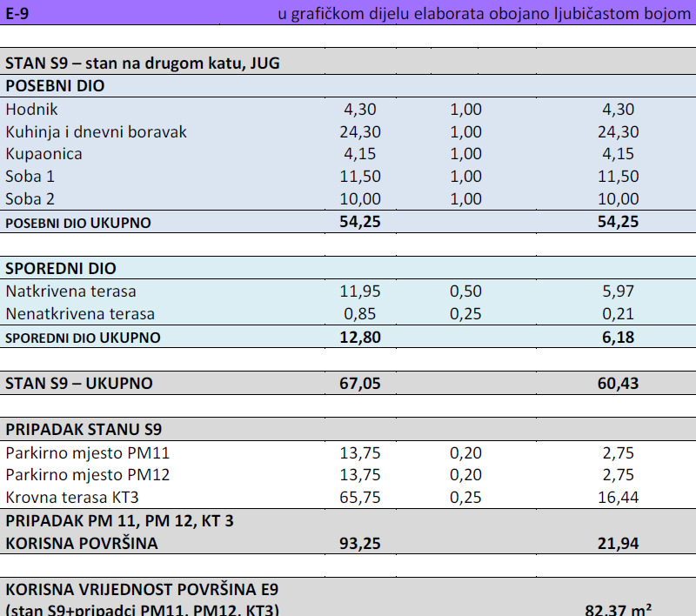Viewport: 696px width, 616px height.
Task: Click the purple header description text
Action: 485,13
